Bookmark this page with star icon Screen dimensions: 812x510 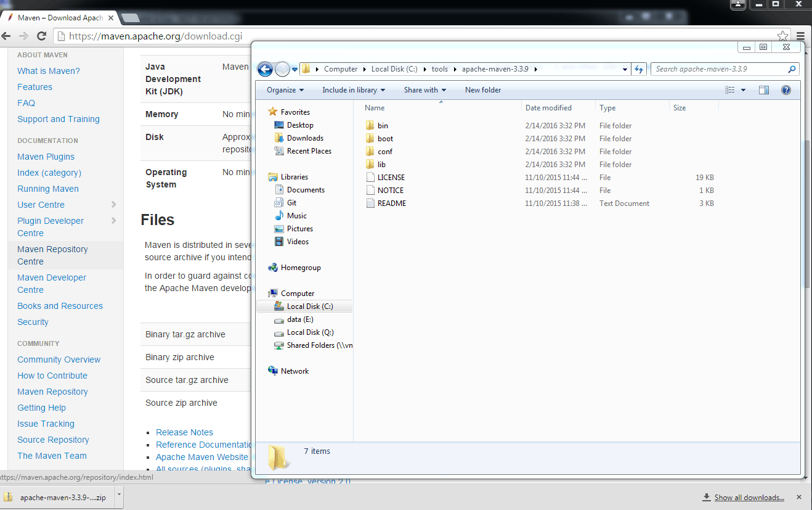(782, 36)
